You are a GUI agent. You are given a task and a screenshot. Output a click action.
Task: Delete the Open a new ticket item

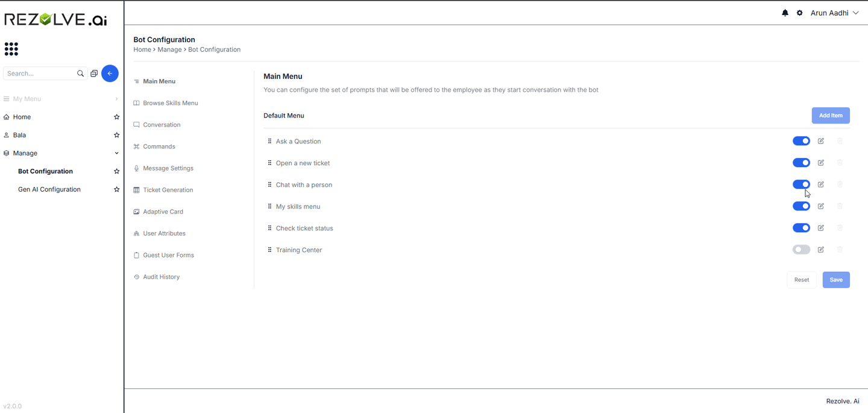pos(840,163)
